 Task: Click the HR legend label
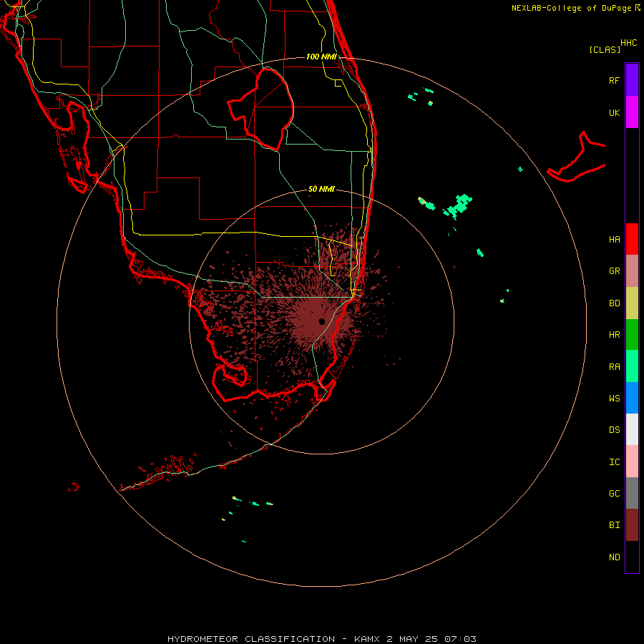click(x=614, y=335)
